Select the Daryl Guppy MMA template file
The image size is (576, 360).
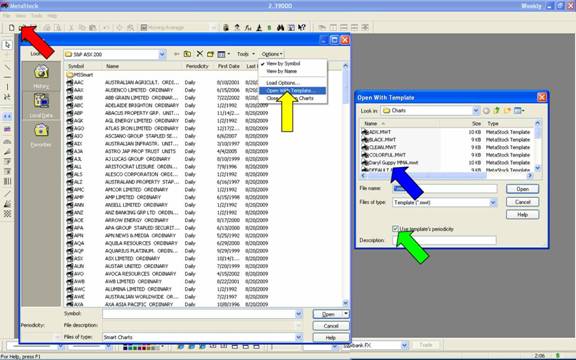pos(390,162)
